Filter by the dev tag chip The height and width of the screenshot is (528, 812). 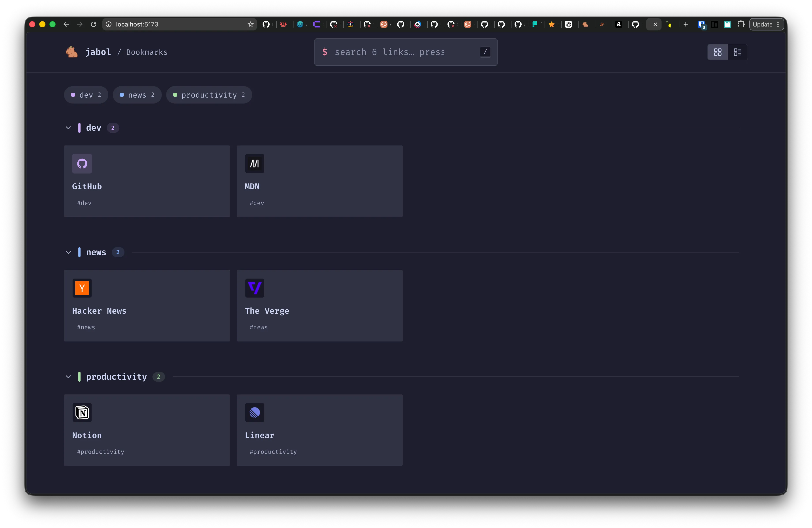[x=86, y=95]
